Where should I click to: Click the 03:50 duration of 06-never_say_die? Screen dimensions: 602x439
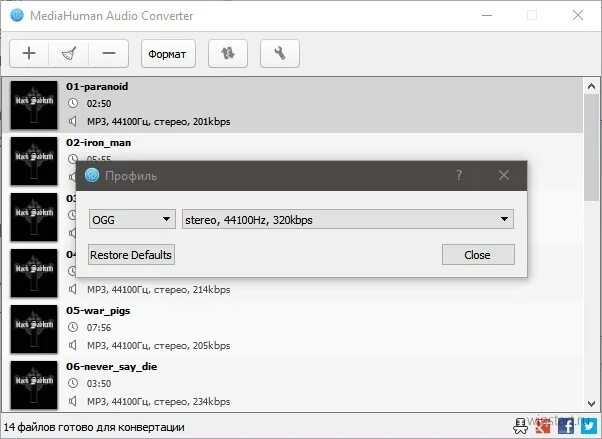[99, 384]
